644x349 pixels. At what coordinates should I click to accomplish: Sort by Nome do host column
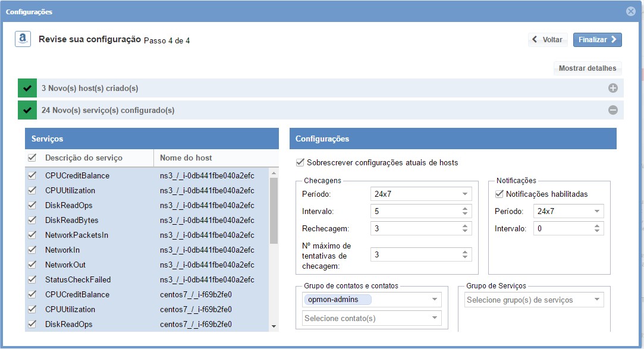pos(186,158)
